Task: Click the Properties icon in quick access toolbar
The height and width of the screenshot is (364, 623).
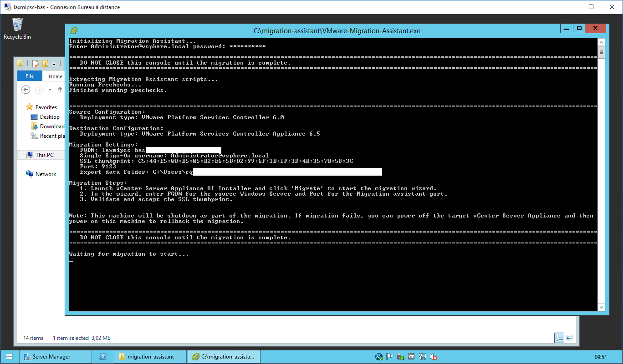Action: 36,64
